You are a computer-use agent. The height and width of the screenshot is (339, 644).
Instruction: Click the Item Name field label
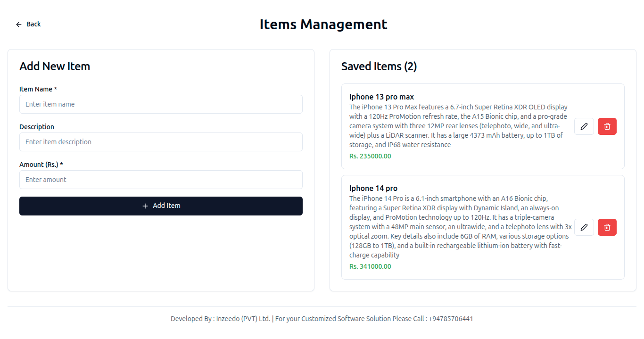pyautogui.click(x=38, y=89)
